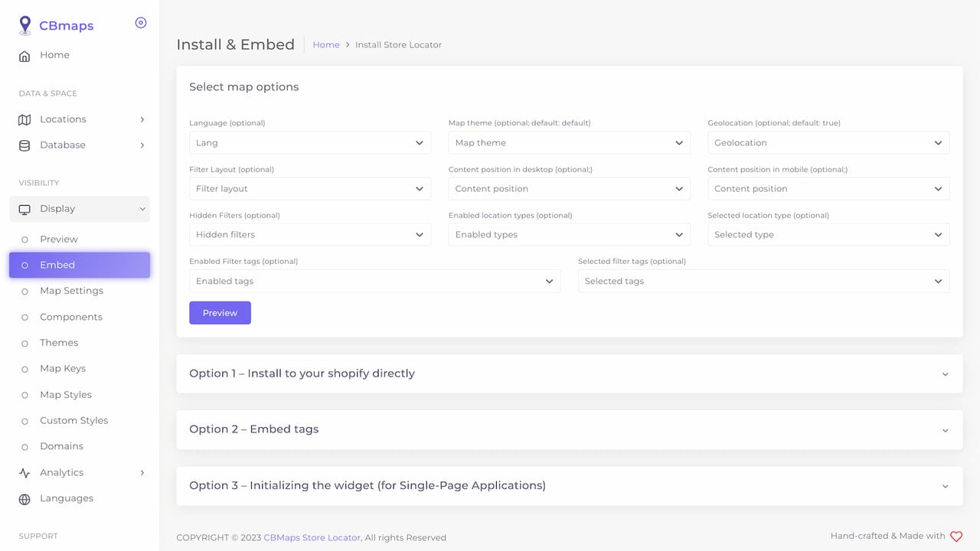Viewport: 980px width, 551px height.
Task: Open the Language dropdown
Action: [x=310, y=142]
